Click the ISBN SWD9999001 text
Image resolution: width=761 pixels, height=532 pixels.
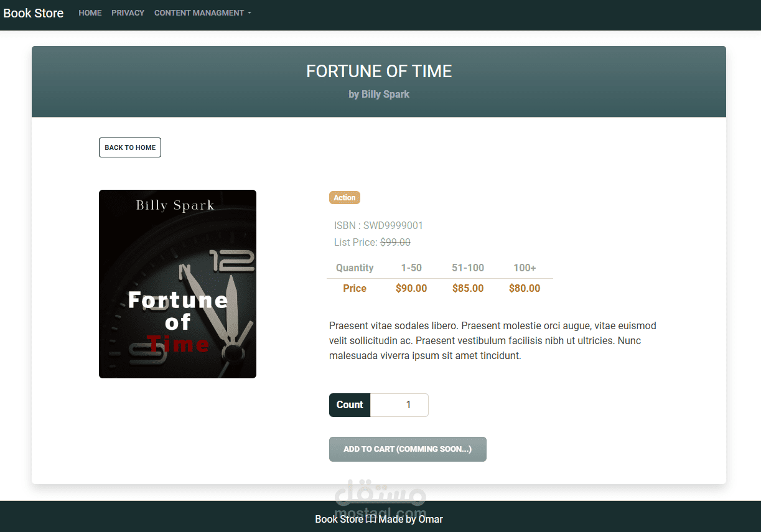click(x=378, y=225)
